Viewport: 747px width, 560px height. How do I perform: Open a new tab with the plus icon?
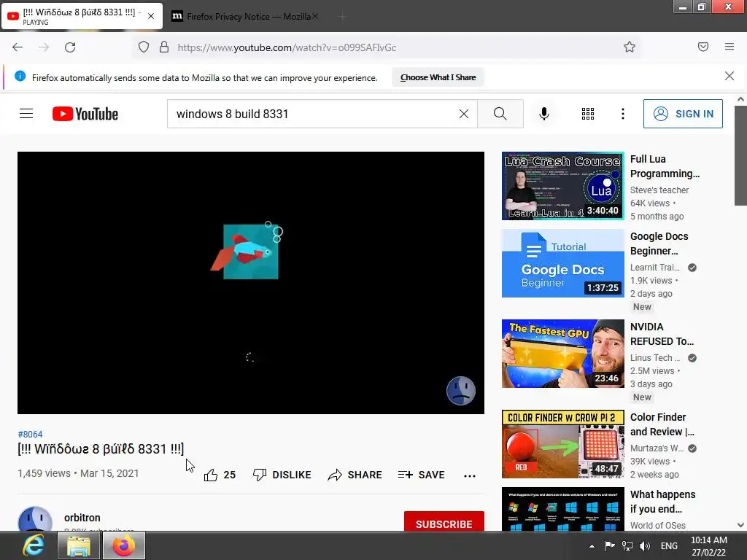click(342, 17)
